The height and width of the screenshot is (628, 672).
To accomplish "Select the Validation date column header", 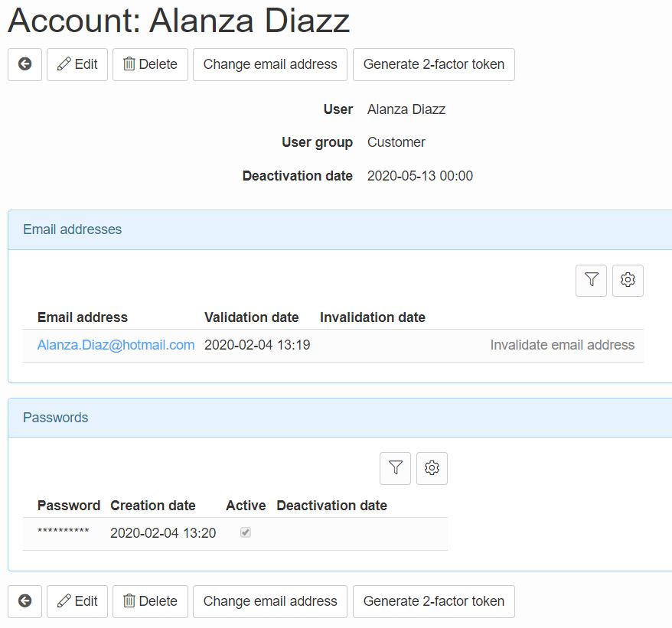I will click(252, 317).
